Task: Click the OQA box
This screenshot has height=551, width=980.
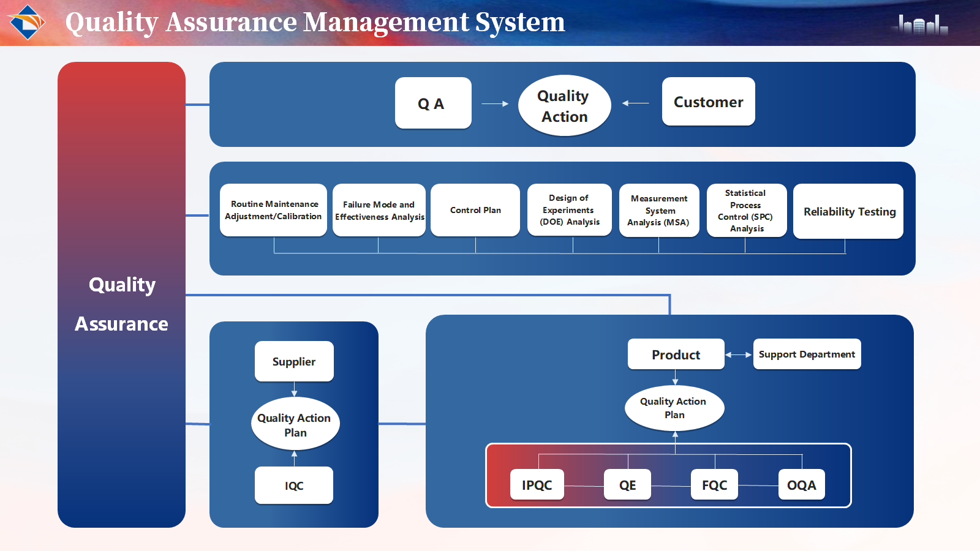Action: [801, 485]
